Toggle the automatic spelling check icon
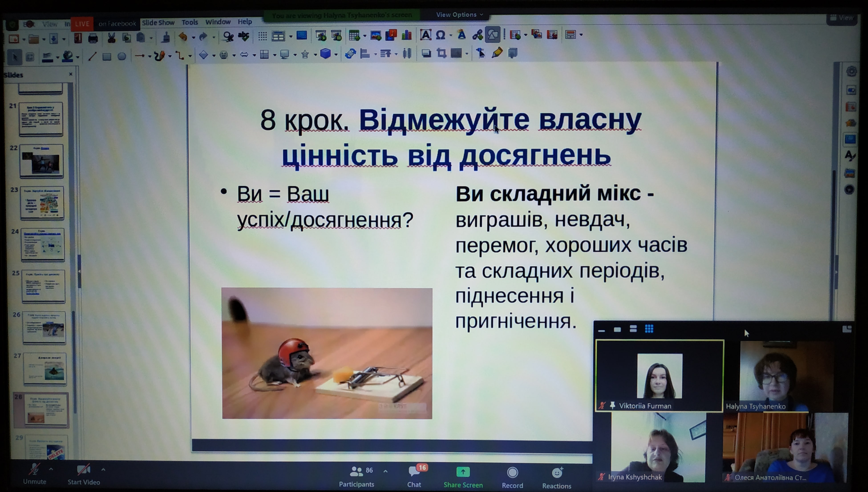This screenshot has width=868, height=492. pos(244,36)
